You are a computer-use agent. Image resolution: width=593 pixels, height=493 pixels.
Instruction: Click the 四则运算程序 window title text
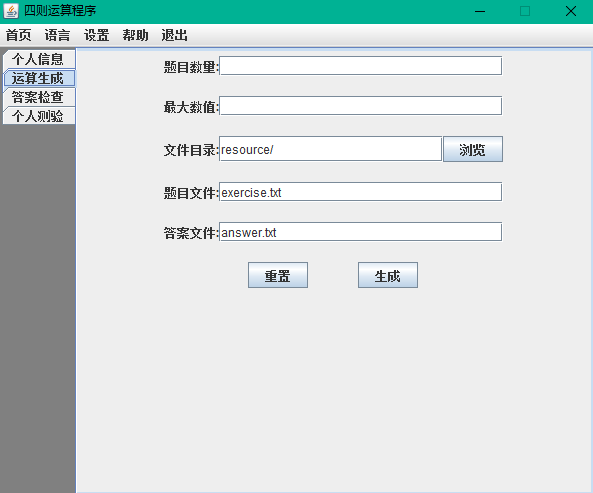[60, 11]
